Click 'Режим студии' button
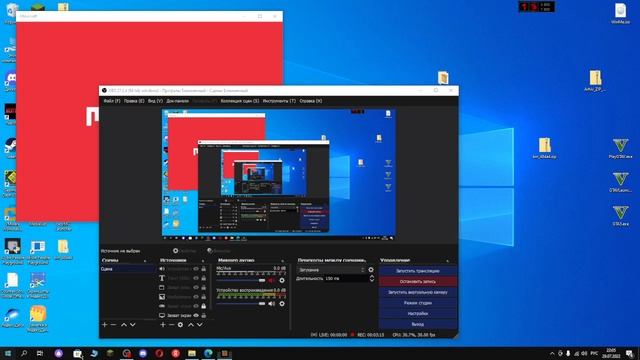The height and width of the screenshot is (360, 640). tap(418, 303)
